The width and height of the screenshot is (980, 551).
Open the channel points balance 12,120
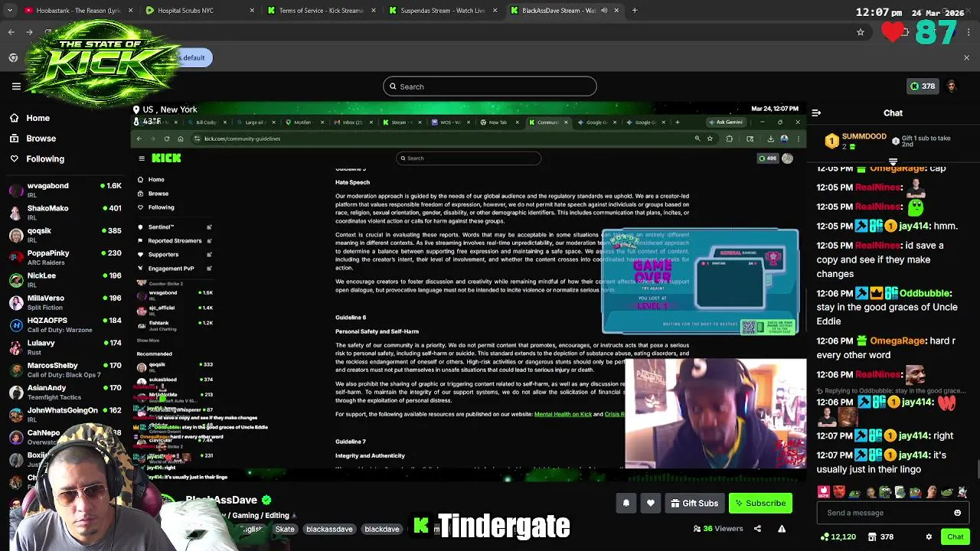(x=838, y=536)
